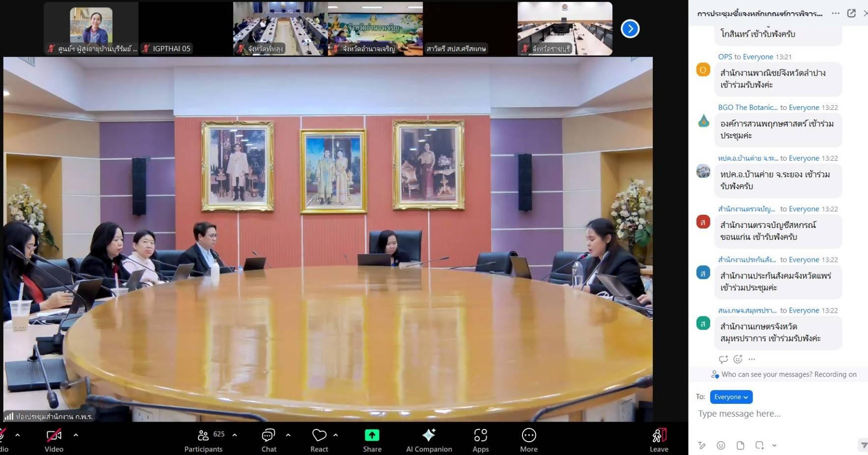
Task: Open the text formatting tool in chat
Action: tap(701, 445)
